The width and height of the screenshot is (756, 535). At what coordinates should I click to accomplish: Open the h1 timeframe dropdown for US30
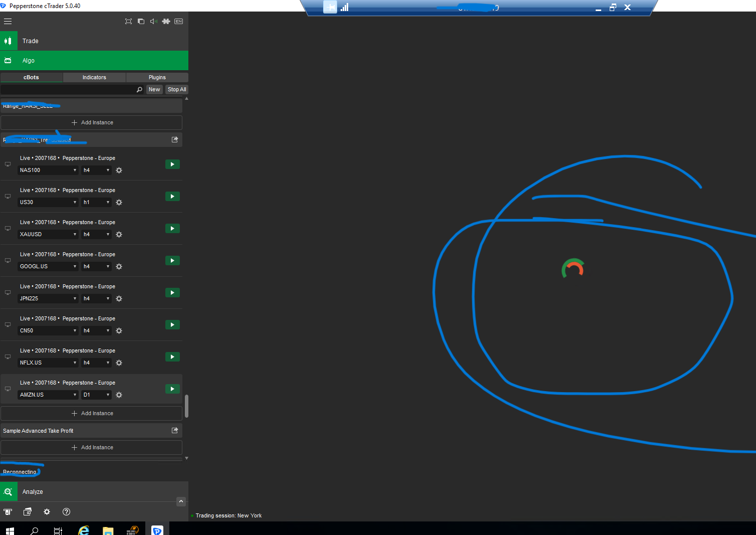96,202
